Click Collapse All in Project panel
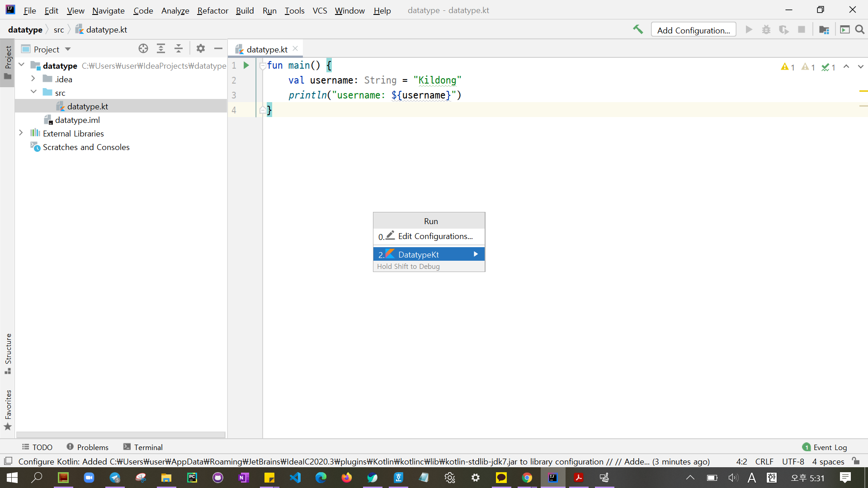 point(179,49)
